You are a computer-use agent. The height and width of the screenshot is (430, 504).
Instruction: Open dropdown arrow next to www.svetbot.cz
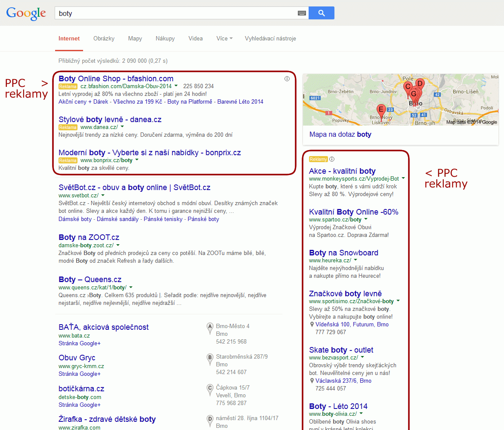pos(103,195)
